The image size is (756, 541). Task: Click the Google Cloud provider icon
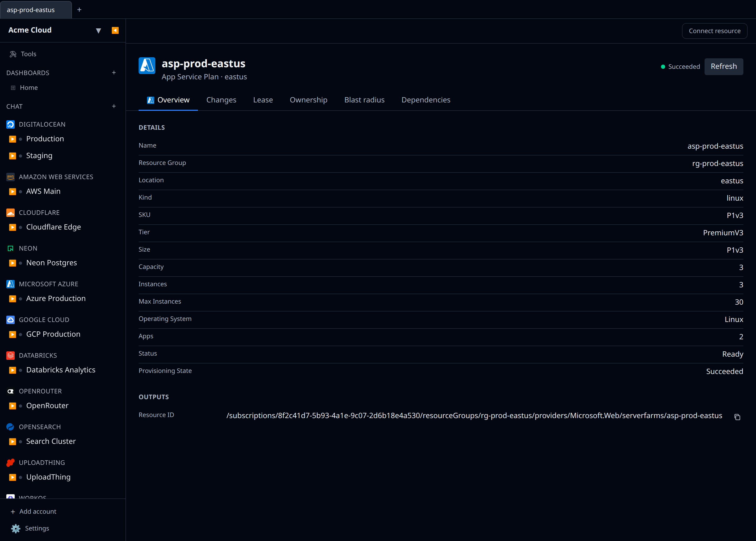point(11,320)
